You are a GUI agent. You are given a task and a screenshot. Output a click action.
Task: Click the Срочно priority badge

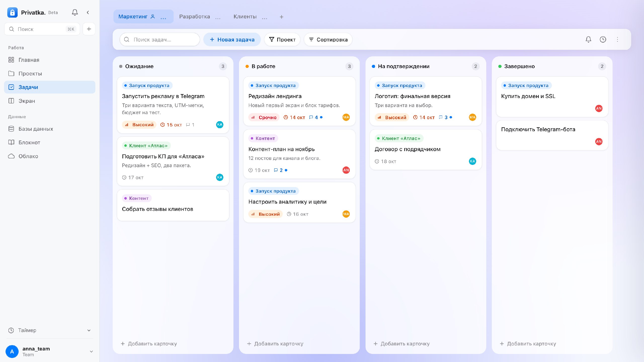[264, 117]
